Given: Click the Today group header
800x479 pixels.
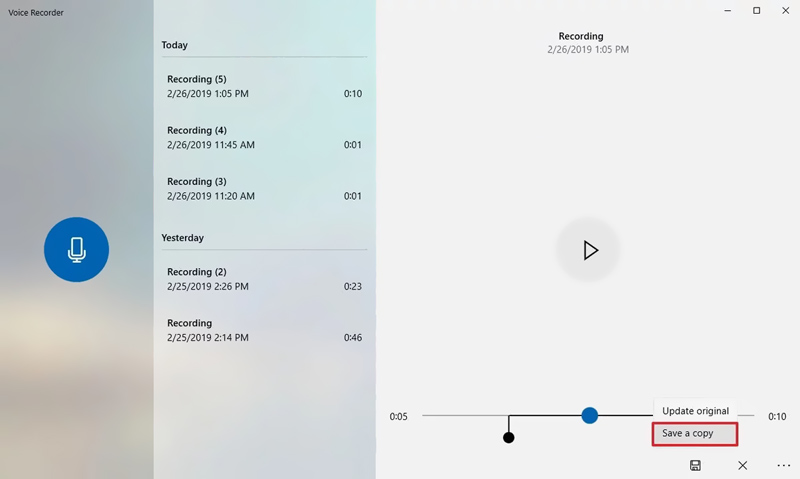Looking at the screenshot, I should (x=175, y=45).
